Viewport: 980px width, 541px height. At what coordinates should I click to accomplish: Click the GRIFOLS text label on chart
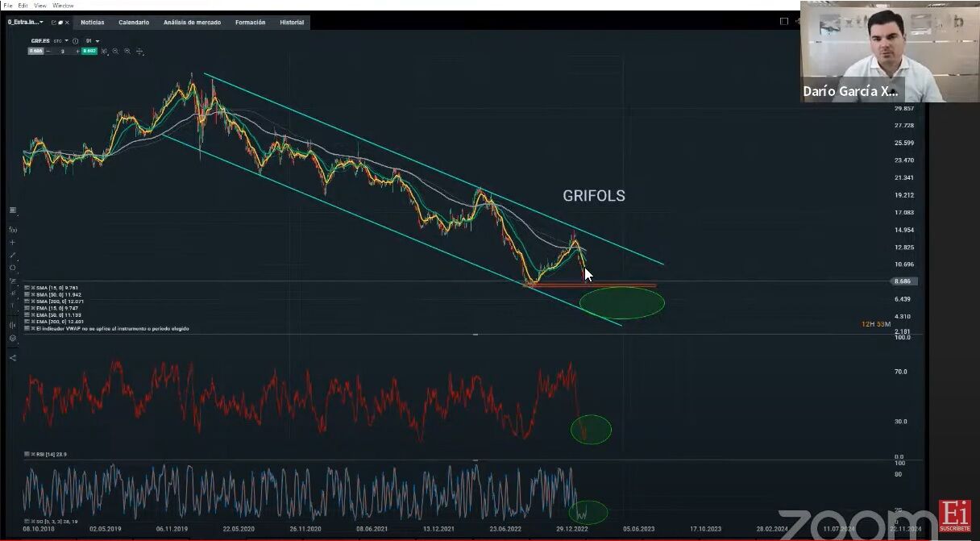tap(594, 196)
